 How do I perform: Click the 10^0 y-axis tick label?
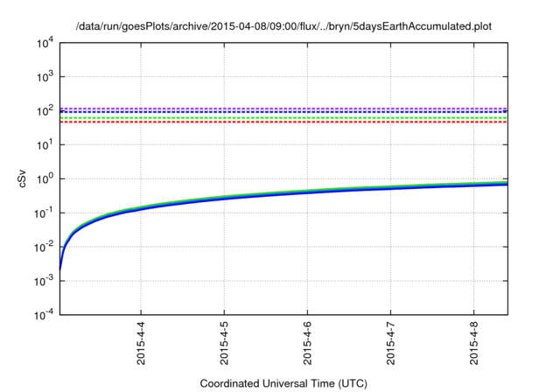point(45,179)
